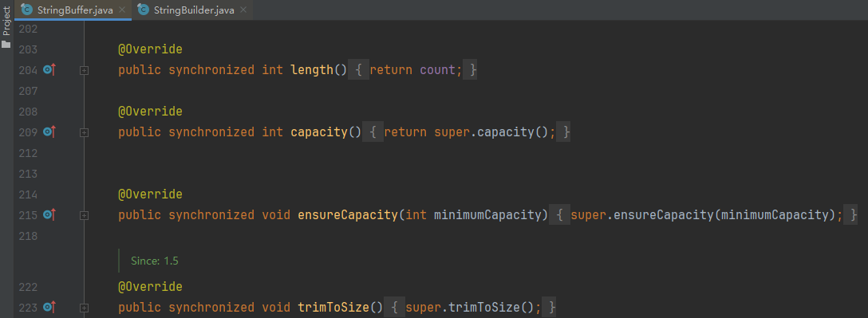This screenshot has height=318, width=868.
Task: Click override gutter icon on line 209
Action: tap(49, 132)
